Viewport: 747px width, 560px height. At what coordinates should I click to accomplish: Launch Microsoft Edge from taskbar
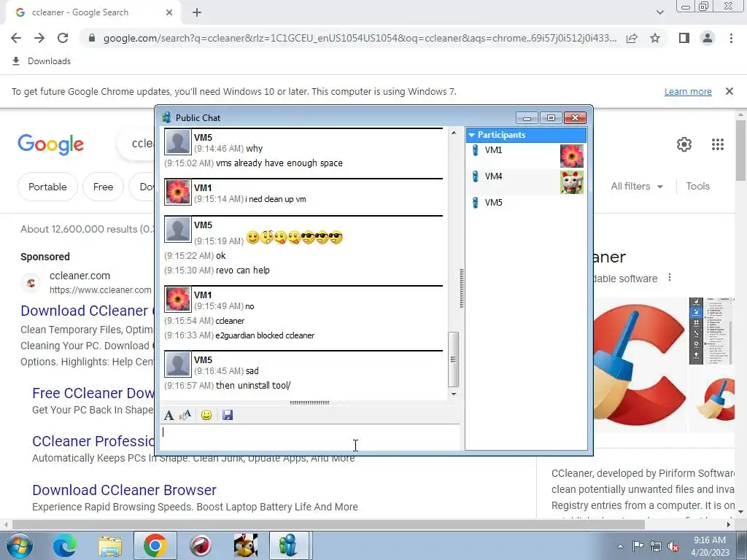pos(65,545)
